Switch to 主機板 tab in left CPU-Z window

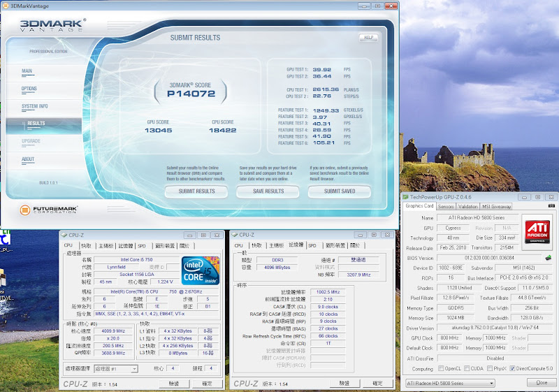106,245
